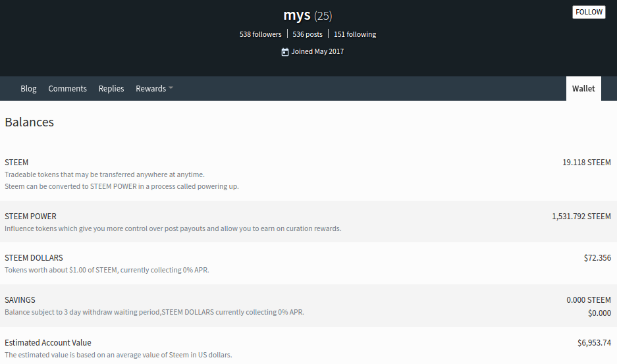Click the $0.000 savings dollars balance
The image size is (617, 364).
[x=599, y=313]
